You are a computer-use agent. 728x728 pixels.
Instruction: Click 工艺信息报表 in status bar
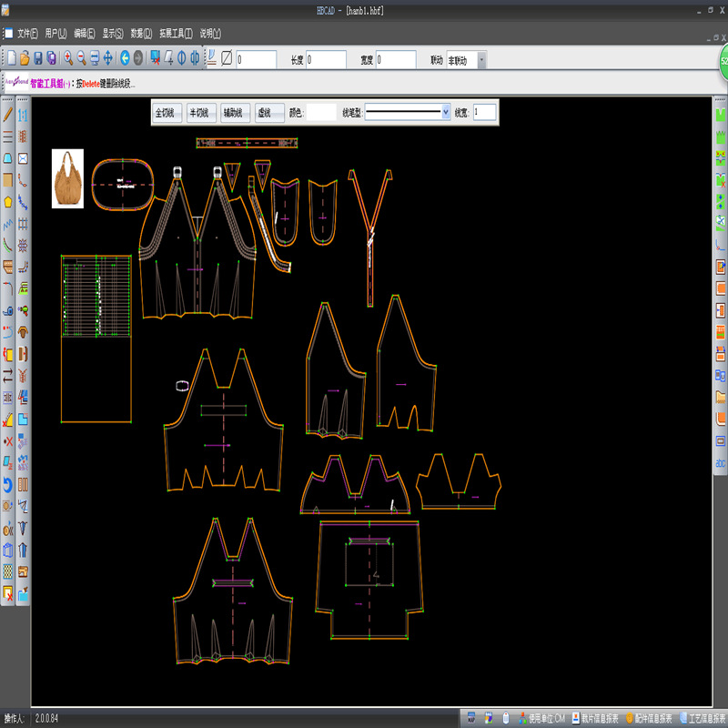pyautogui.click(x=706, y=718)
